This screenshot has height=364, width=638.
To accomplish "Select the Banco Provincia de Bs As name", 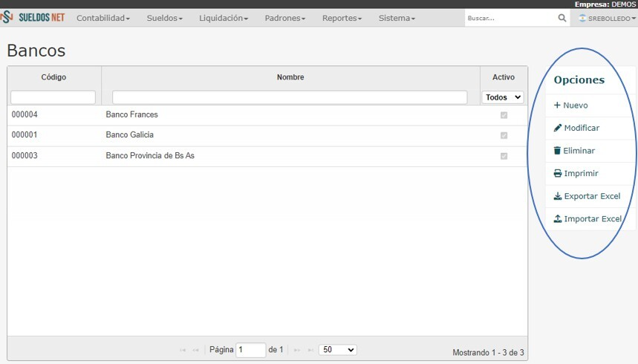I will [150, 155].
